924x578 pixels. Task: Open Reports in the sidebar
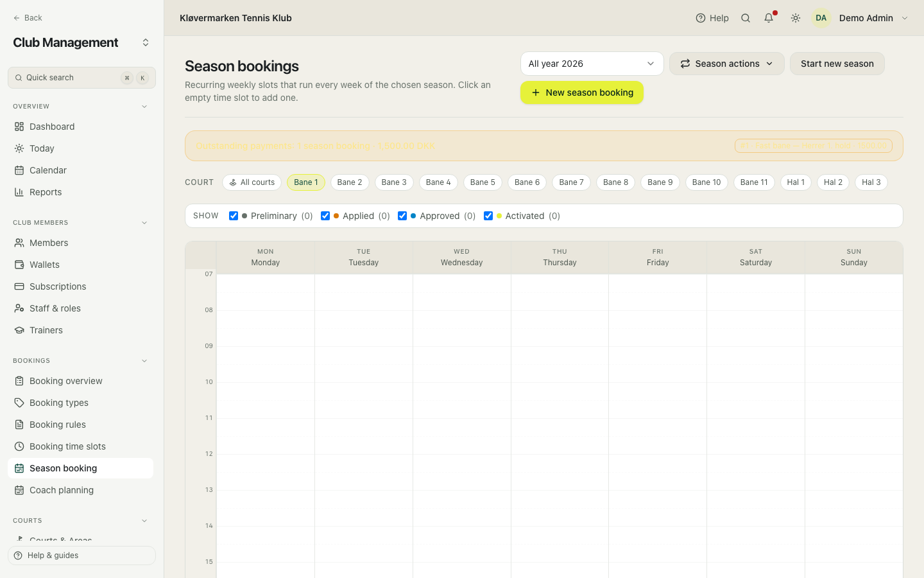click(81, 192)
